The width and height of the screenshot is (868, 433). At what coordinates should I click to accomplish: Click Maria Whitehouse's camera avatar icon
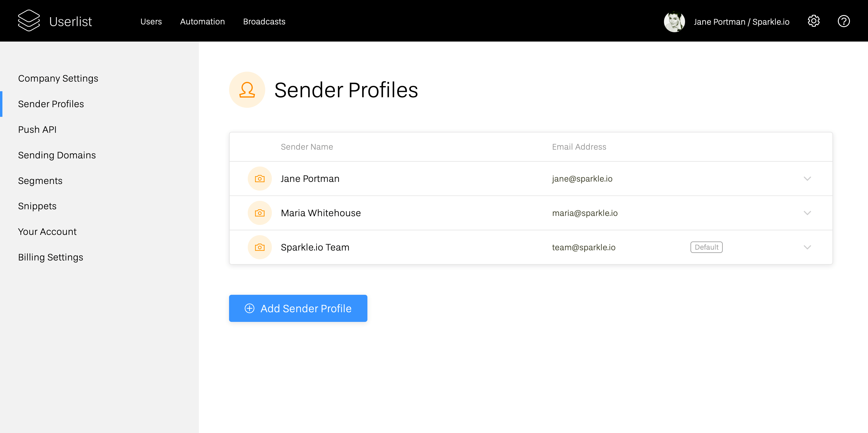259,213
